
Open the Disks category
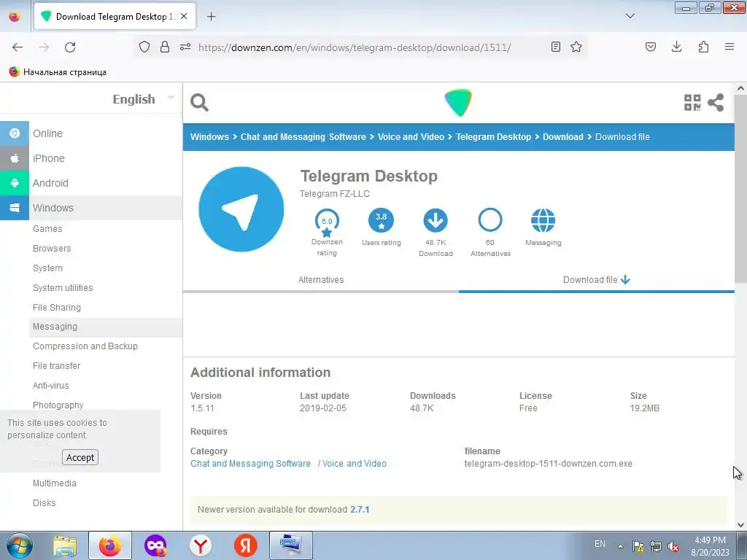pos(44,503)
